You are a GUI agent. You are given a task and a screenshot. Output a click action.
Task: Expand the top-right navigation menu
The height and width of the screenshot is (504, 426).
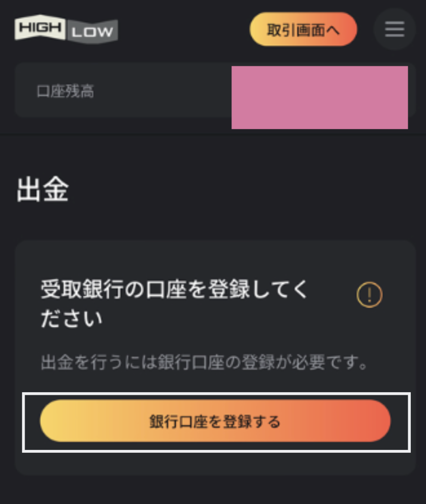(394, 30)
